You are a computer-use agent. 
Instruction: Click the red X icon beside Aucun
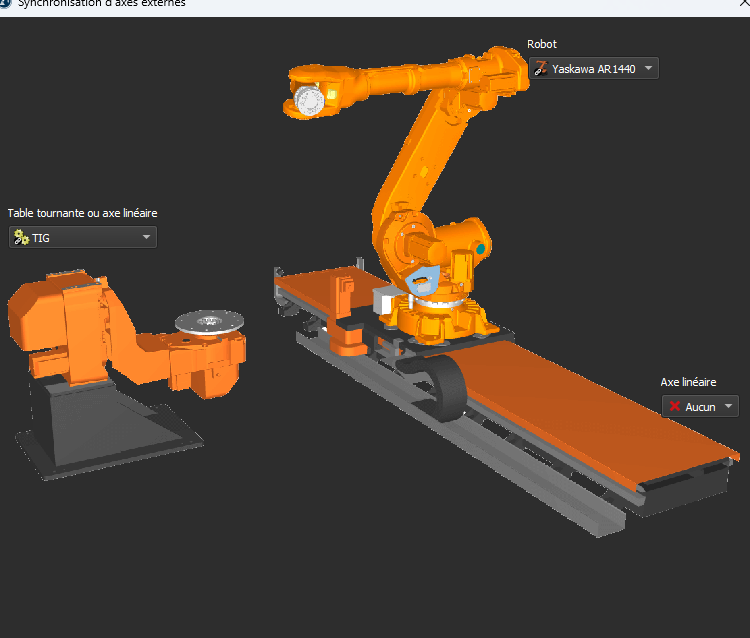click(674, 407)
